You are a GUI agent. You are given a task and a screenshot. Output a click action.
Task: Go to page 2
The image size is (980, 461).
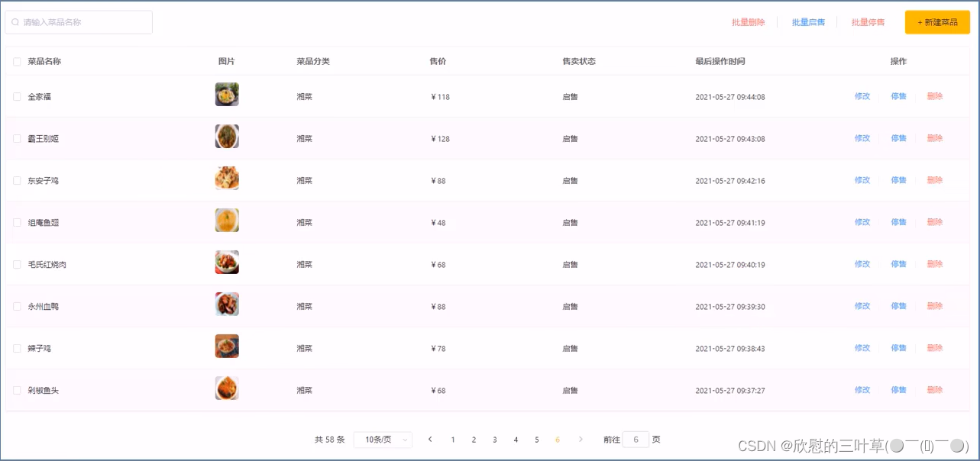(474, 440)
